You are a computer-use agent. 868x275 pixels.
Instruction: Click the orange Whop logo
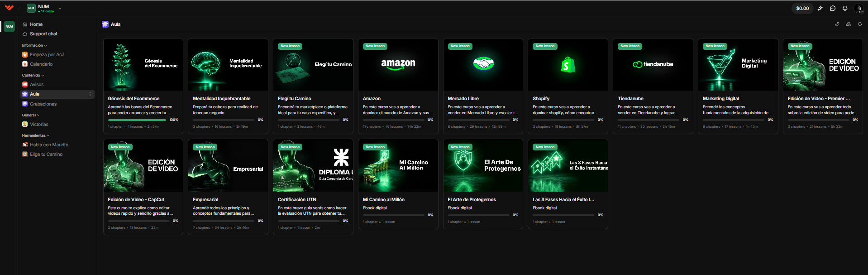[x=9, y=8]
